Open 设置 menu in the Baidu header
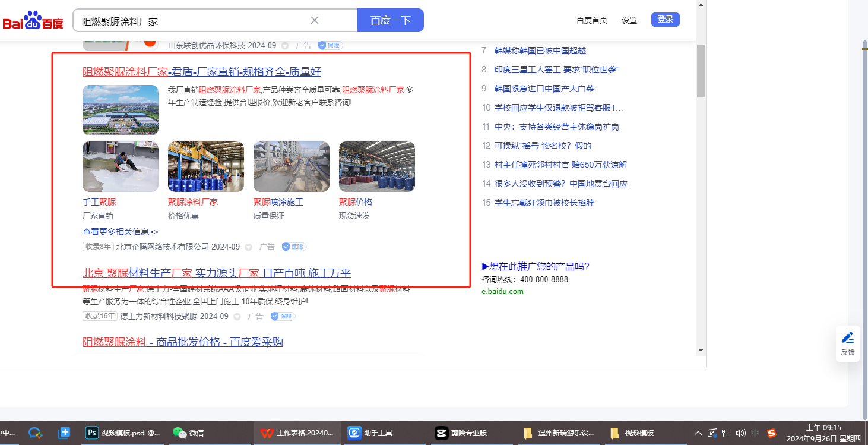The width and height of the screenshot is (868, 445). tap(629, 20)
